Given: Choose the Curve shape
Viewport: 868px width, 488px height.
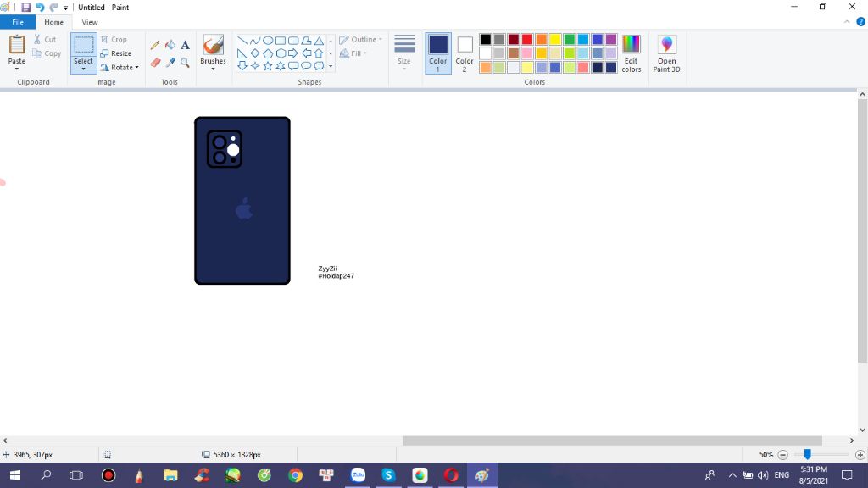Looking at the screenshot, I should coord(254,41).
